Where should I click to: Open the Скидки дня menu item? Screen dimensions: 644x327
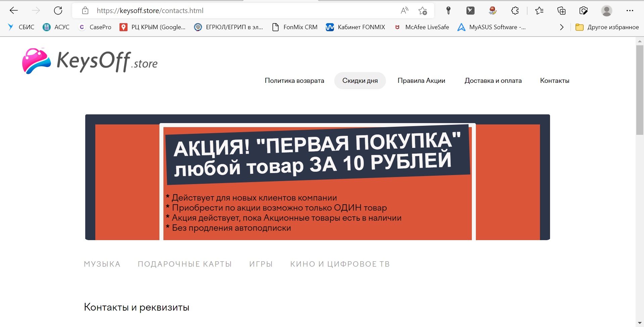click(360, 80)
